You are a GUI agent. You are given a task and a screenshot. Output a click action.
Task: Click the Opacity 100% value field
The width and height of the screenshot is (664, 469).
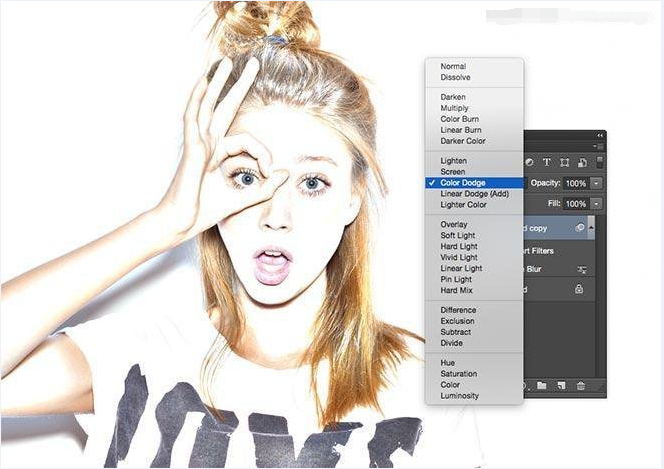point(576,183)
